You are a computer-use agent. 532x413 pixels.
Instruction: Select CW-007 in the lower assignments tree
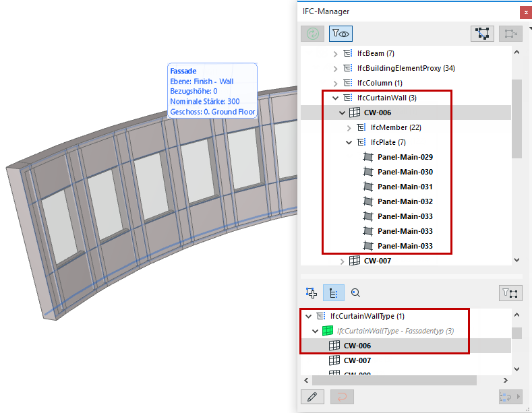[x=357, y=360]
